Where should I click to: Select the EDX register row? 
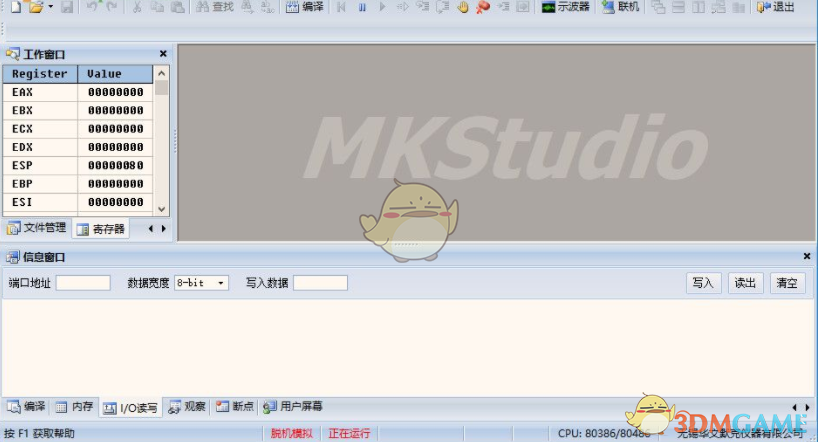coord(78,147)
